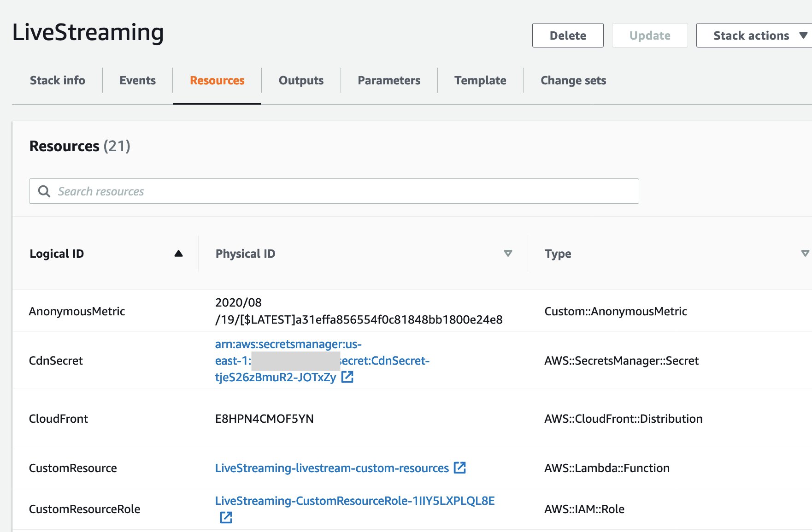Click the Resources (21) heading
The width and height of the screenshot is (812, 532).
pyautogui.click(x=80, y=146)
